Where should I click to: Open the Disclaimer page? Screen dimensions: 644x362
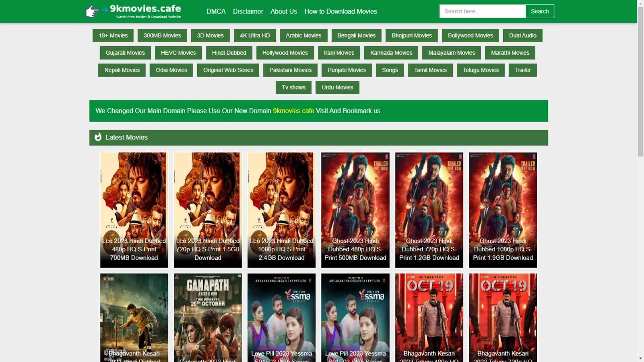(x=248, y=11)
